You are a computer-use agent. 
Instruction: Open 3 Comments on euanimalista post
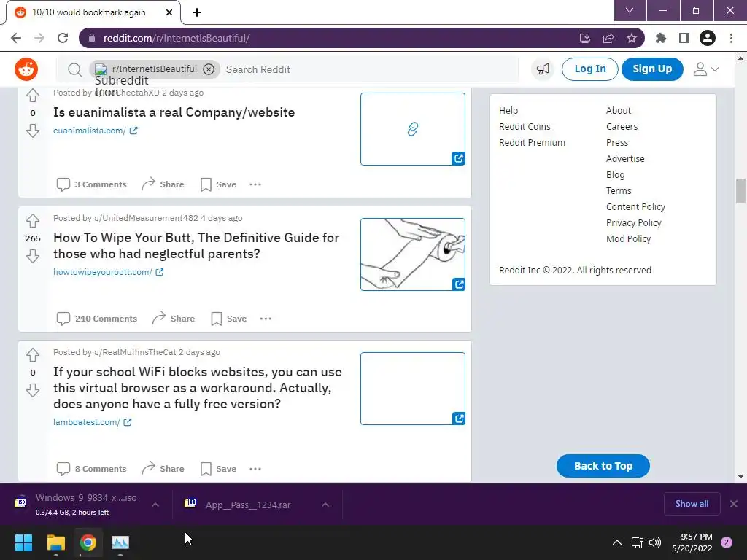click(x=91, y=184)
